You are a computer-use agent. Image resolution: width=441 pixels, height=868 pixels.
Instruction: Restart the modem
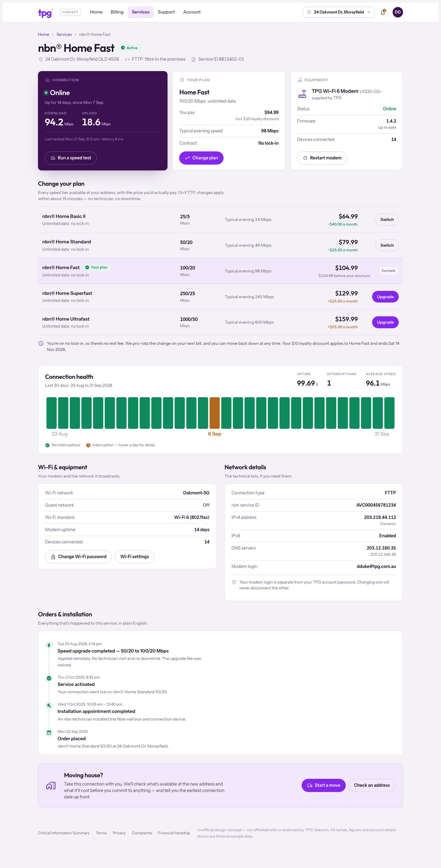pyautogui.click(x=322, y=158)
